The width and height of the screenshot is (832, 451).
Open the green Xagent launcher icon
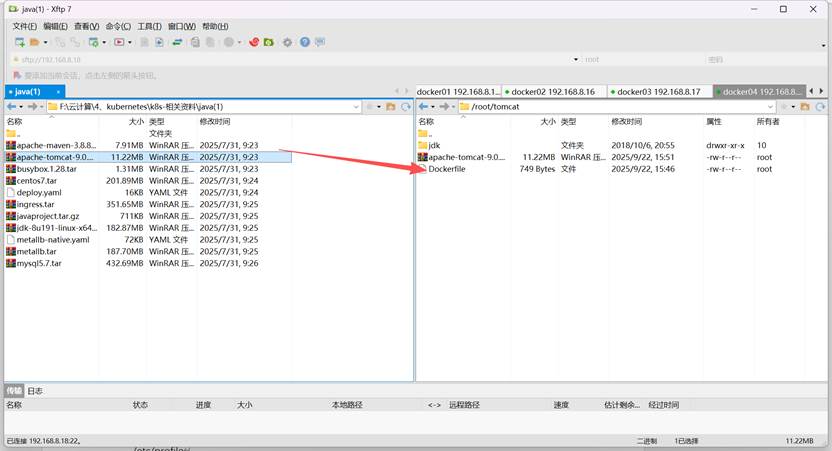coord(269,42)
